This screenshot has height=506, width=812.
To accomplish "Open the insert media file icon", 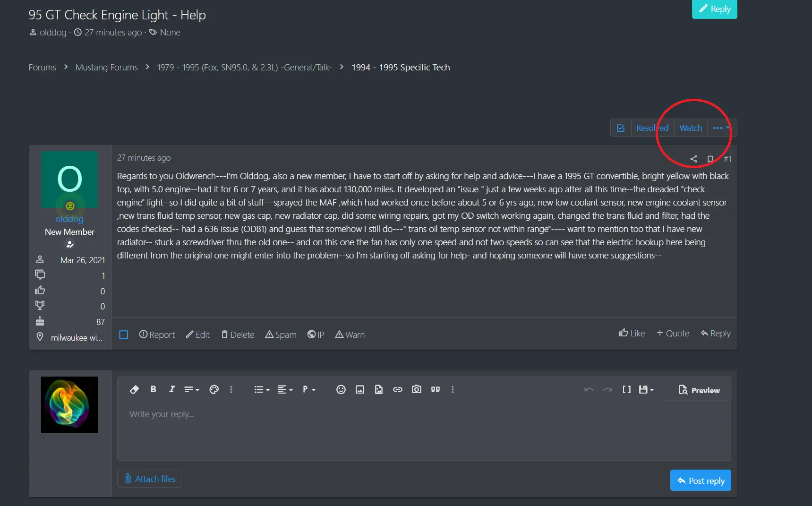I will pyautogui.click(x=379, y=389).
